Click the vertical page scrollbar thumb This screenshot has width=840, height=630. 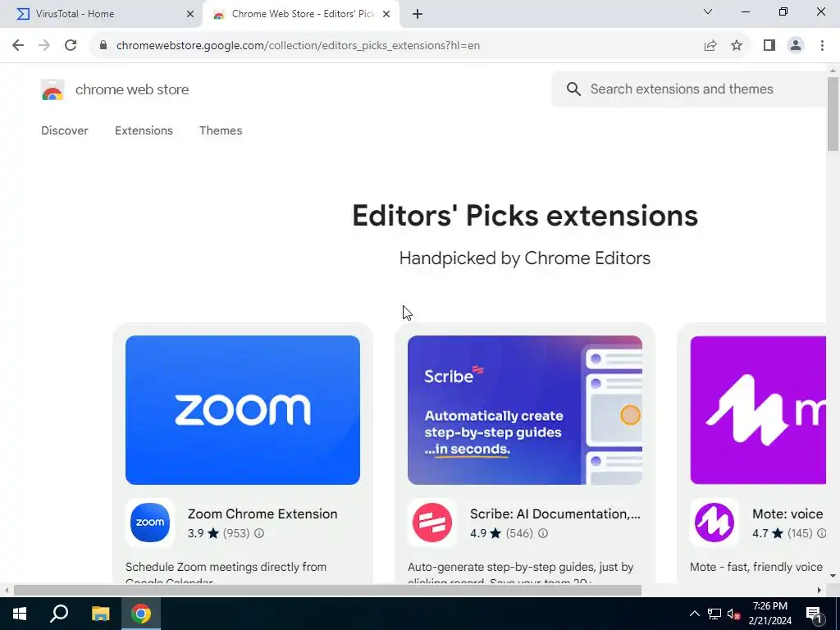[833, 113]
